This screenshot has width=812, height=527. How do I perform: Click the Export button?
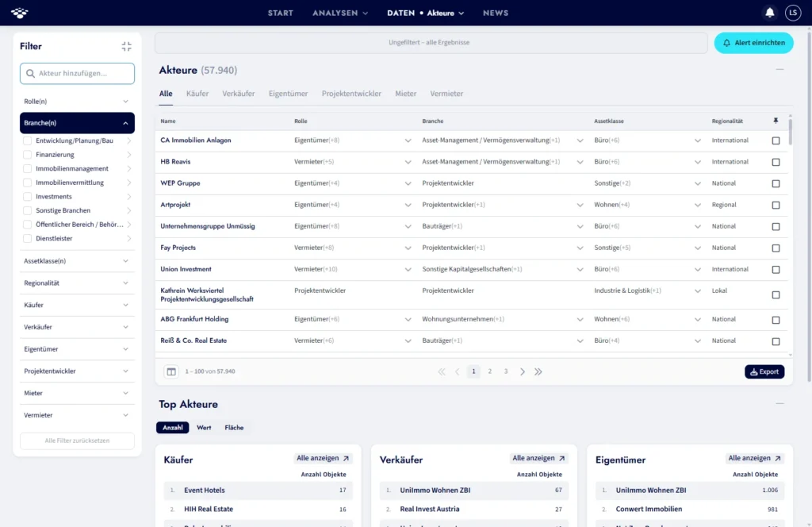tap(764, 371)
